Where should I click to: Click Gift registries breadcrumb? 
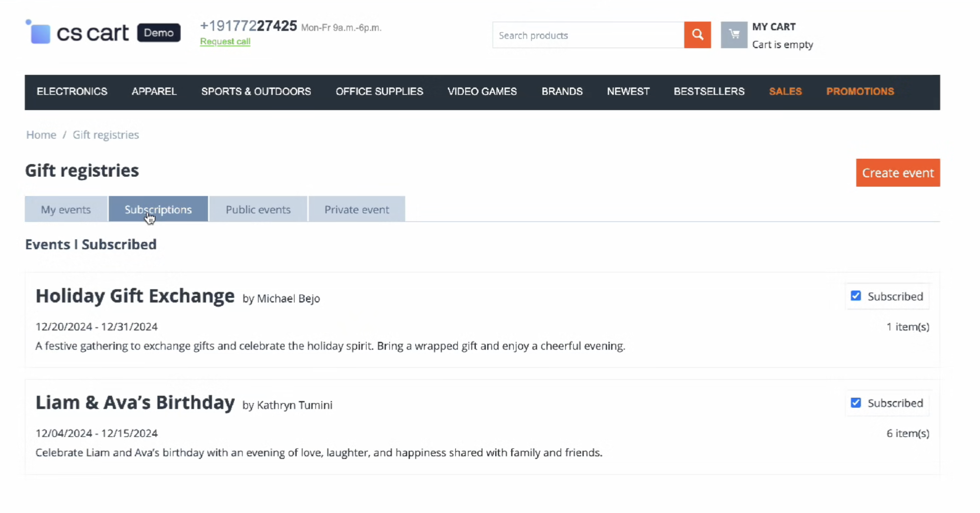point(106,134)
